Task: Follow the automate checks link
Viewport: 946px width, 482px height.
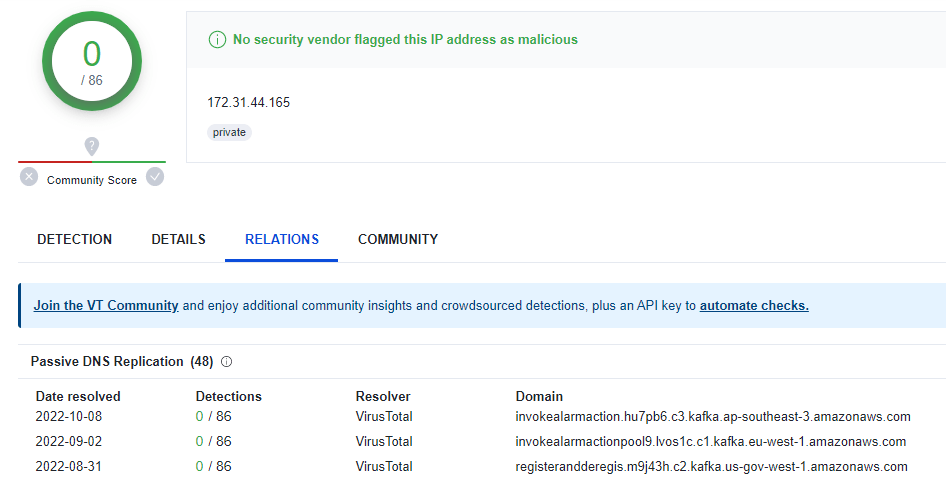Action: tap(754, 306)
